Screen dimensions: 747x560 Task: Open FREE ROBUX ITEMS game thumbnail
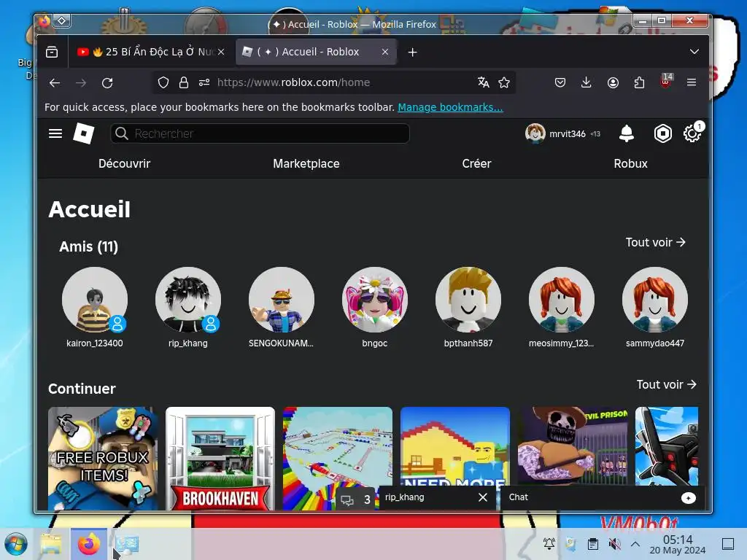click(x=103, y=458)
